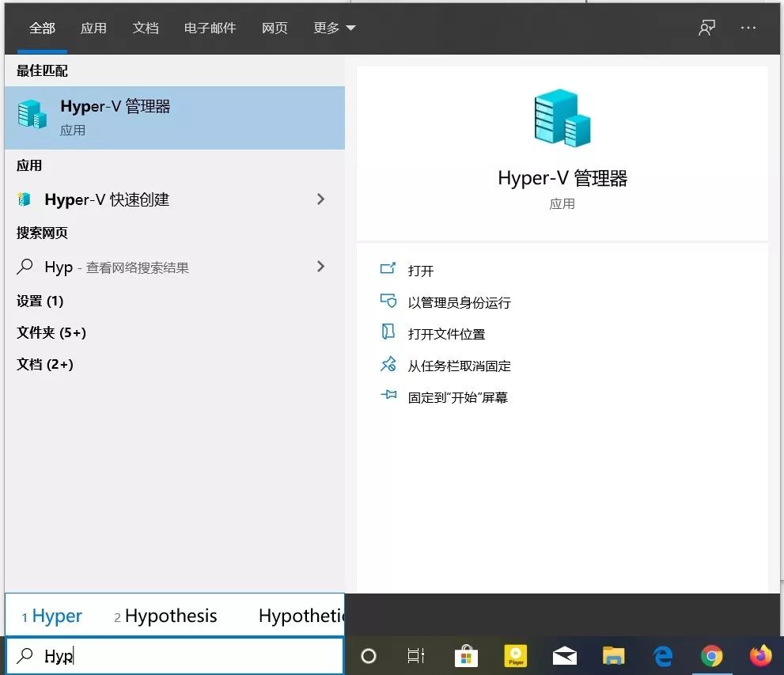Expand arrow for Hyper-V 快速创建
This screenshot has width=784, height=675.
pos(320,199)
